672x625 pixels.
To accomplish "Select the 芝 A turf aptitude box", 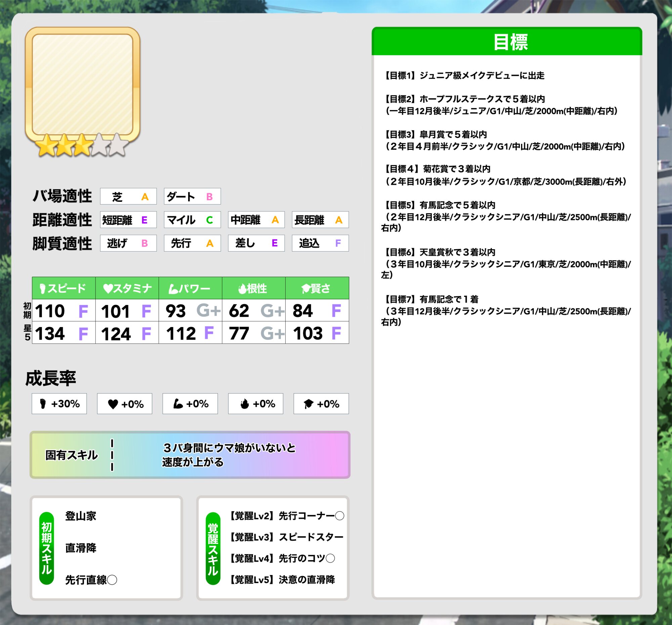I will pyautogui.click(x=128, y=196).
